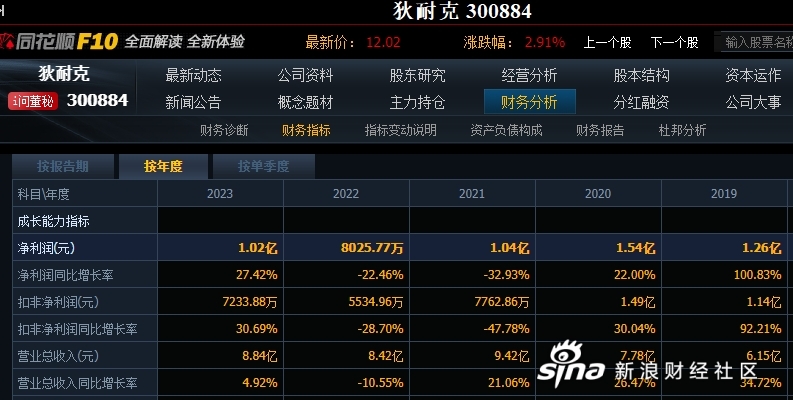Open 资产负债构成 sub-tab
793x400 pixels.
[x=506, y=130]
